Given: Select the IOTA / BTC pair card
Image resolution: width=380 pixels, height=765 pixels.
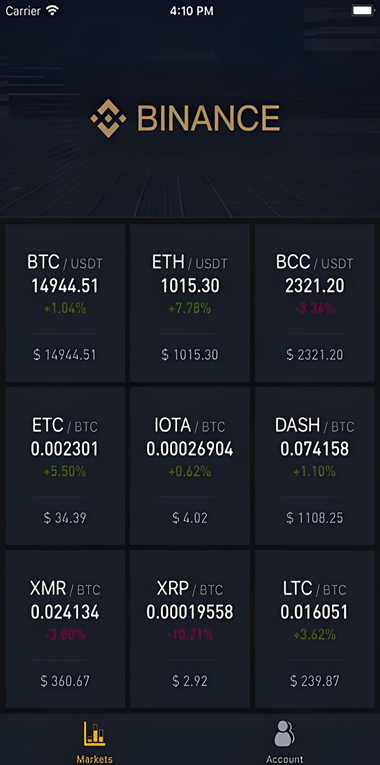Looking at the screenshot, I should pos(190,465).
